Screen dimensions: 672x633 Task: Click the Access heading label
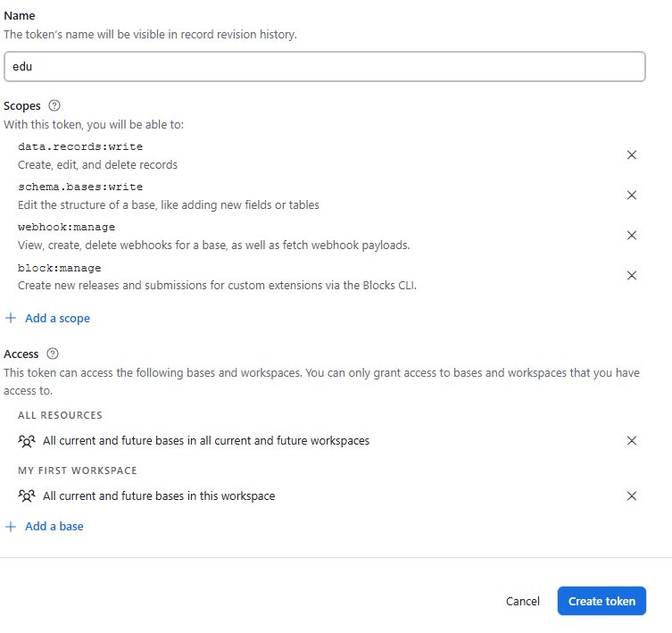[x=21, y=354]
